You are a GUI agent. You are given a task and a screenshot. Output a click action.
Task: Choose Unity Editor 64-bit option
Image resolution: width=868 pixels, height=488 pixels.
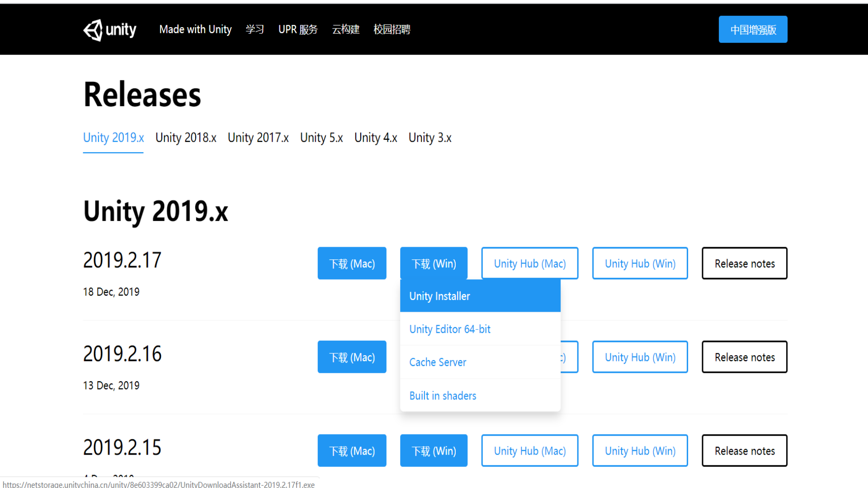pyautogui.click(x=450, y=329)
